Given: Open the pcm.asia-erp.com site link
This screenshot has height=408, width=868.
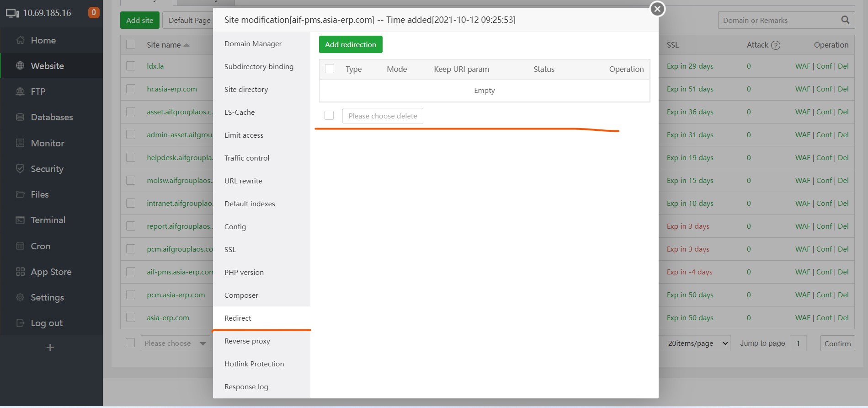Looking at the screenshot, I should (176, 295).
